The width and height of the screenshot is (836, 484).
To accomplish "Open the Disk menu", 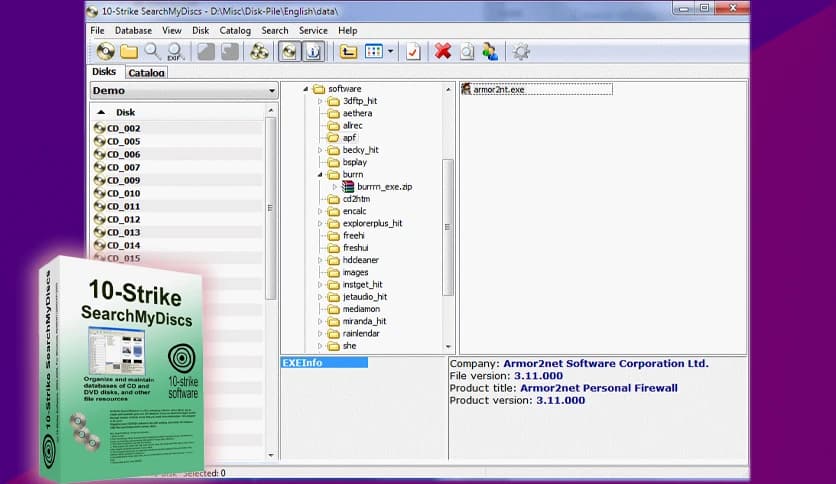I will [200, 30].
